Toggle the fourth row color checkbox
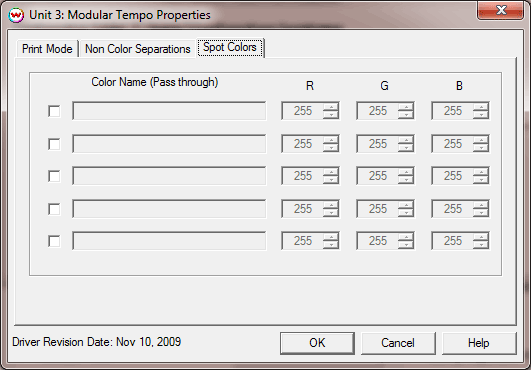The image size is (531, 370). pyautogui.click(x=54, y=209)
